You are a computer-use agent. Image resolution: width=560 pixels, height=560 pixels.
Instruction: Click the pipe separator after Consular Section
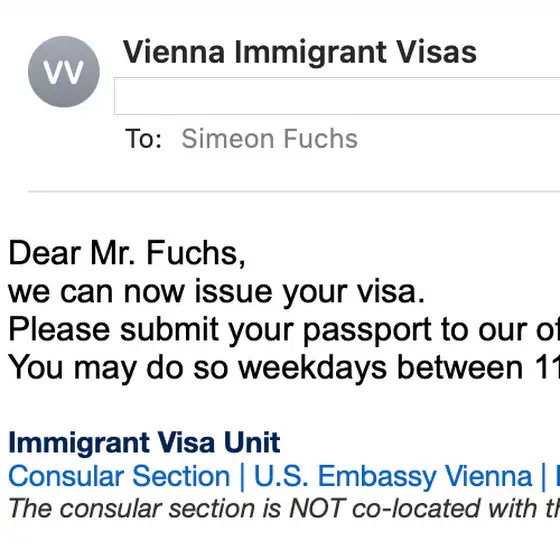(242, 477)
